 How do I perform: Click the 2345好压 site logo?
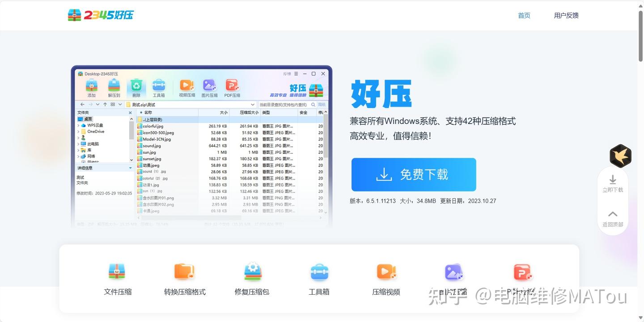coord(101,15)
